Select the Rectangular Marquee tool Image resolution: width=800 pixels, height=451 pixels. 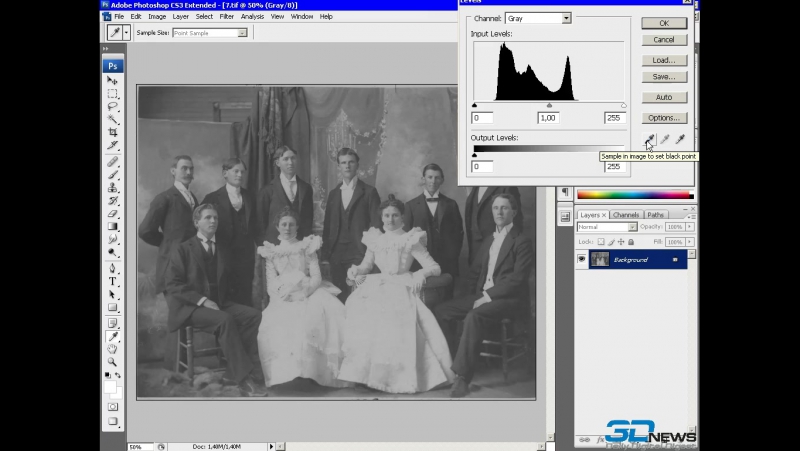point(112,93)
